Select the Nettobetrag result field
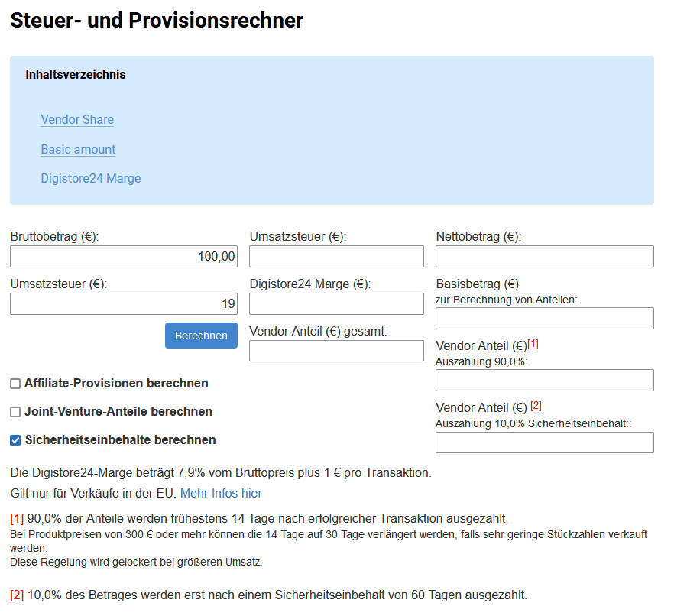 545,256
